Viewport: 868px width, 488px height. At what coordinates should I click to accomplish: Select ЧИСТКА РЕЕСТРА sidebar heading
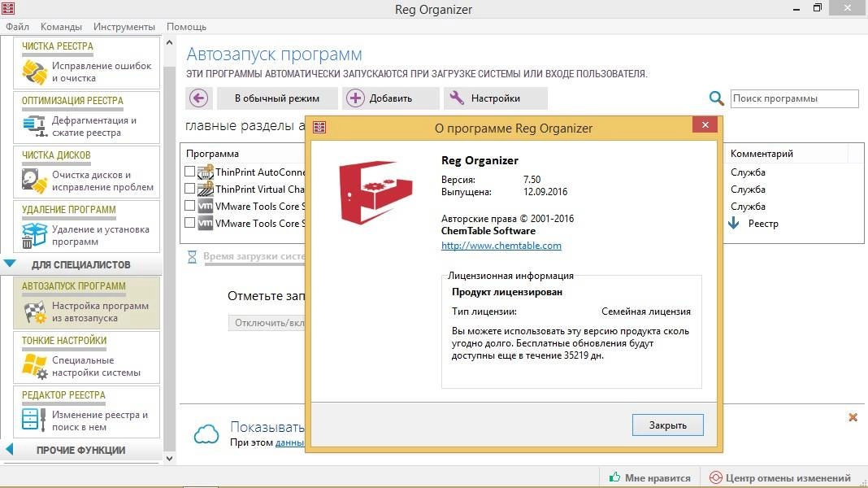coord(58,46)
